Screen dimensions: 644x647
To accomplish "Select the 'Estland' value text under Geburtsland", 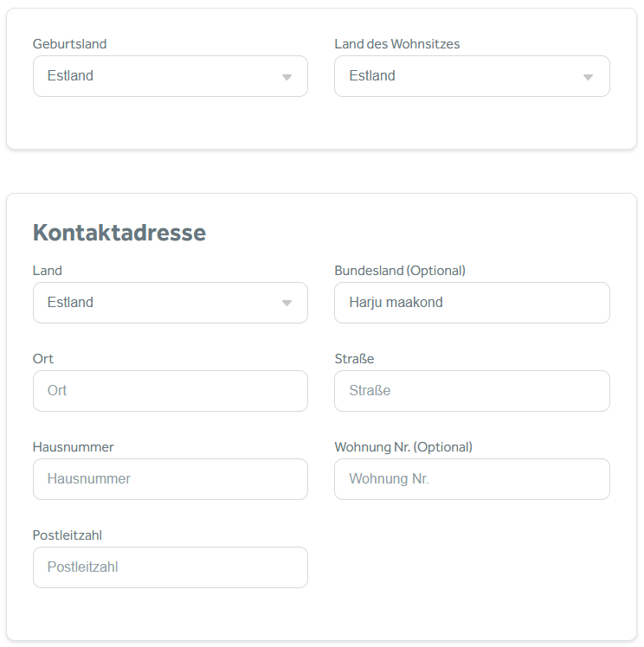I will pos(70,76).
